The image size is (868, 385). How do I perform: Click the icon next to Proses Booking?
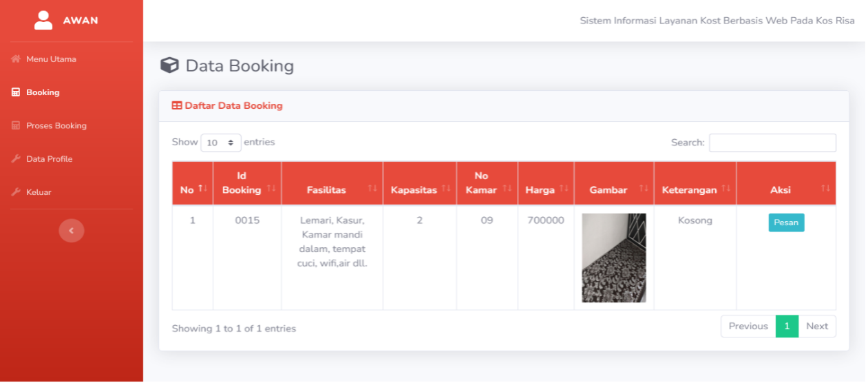(x=16, y=126)
